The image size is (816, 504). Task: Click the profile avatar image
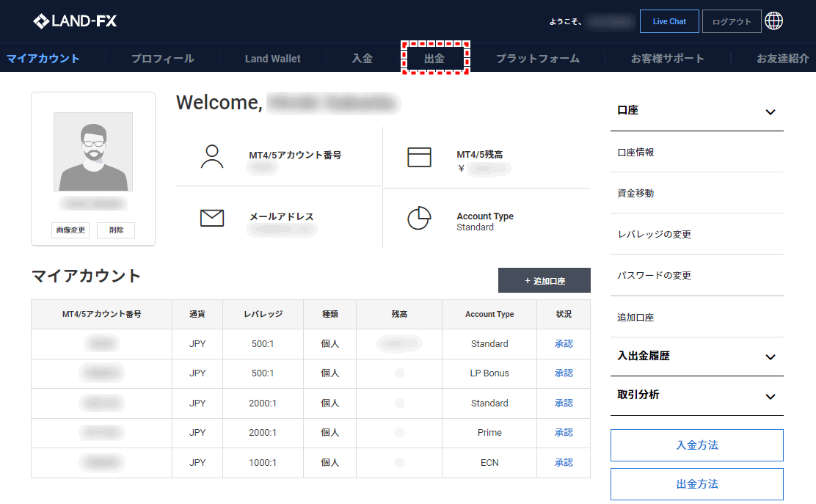[93, 152]
